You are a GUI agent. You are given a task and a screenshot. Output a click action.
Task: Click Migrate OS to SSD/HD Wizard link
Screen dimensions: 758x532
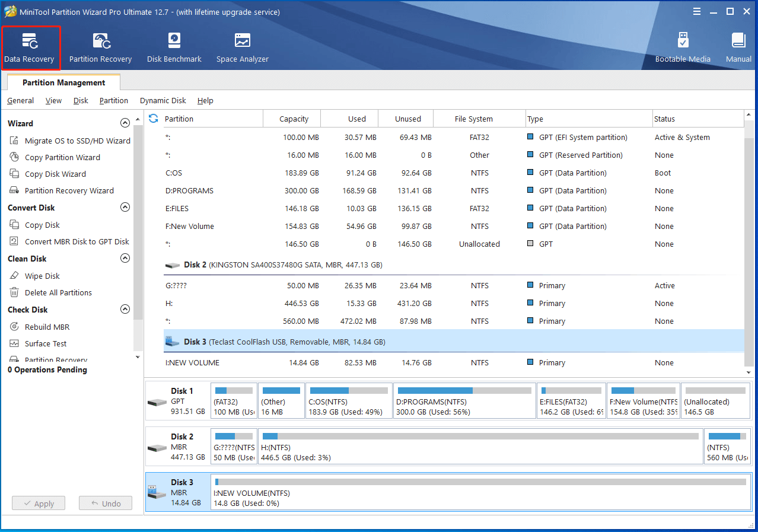78,141
